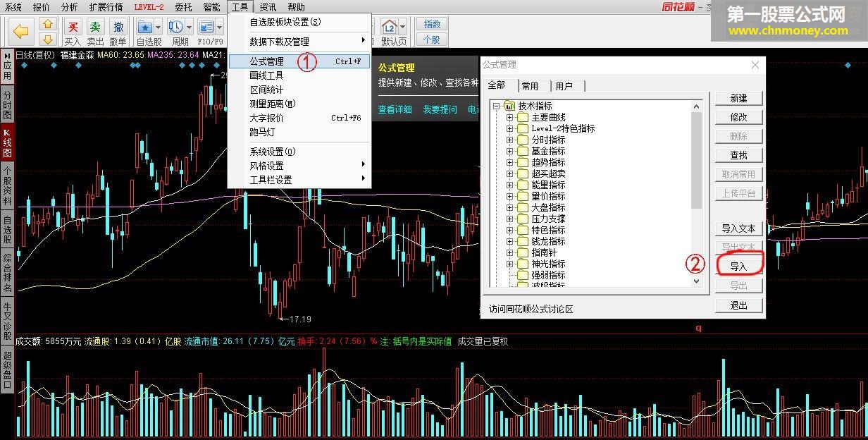Click the 导入 button
Screen dimensions: 868x440
738,267
